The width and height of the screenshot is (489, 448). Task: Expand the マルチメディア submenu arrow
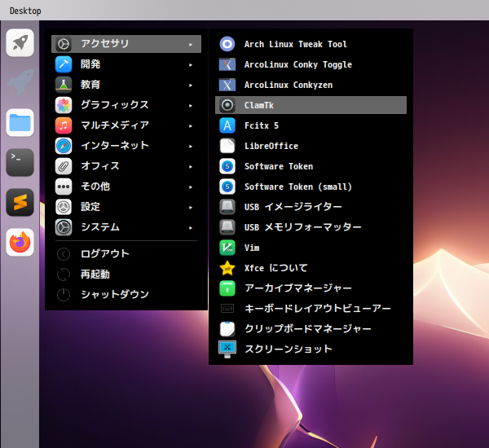pos(191,126)
